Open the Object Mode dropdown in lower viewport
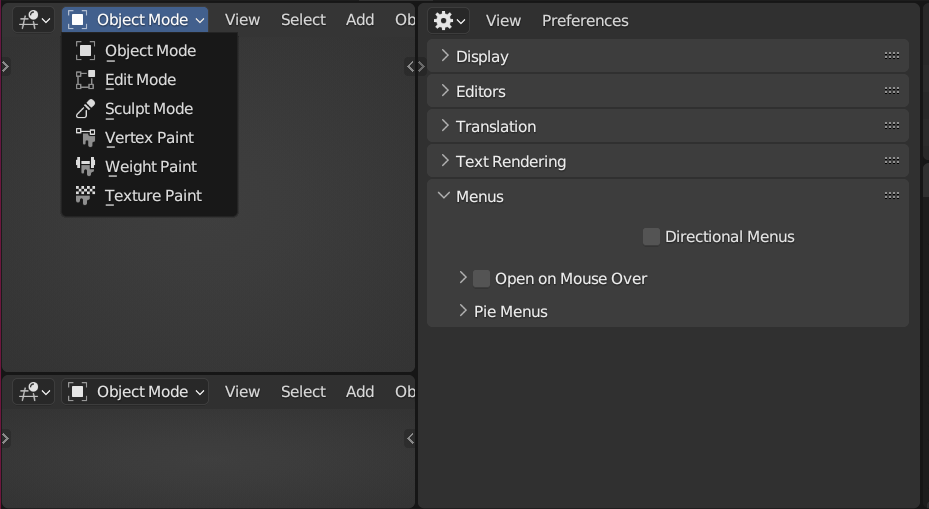Image resolution: width=929 pixels, height=509 pixels. pos(135,392)
